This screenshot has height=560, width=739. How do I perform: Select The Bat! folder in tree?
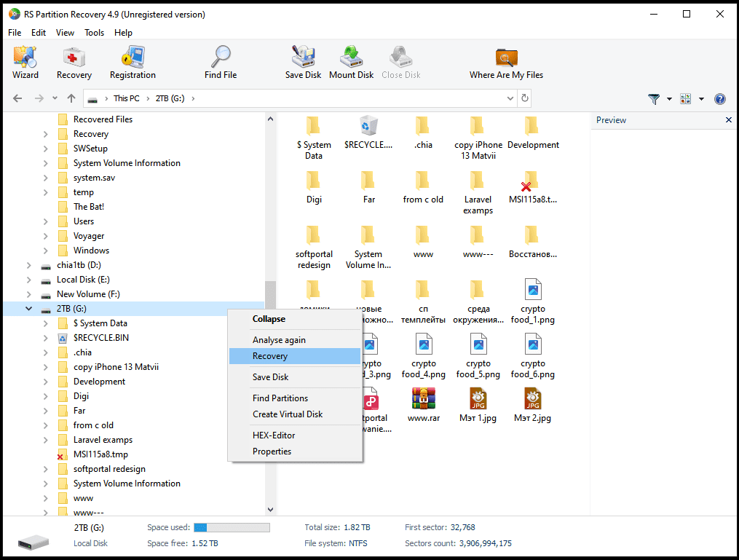(x=89, y=207)
